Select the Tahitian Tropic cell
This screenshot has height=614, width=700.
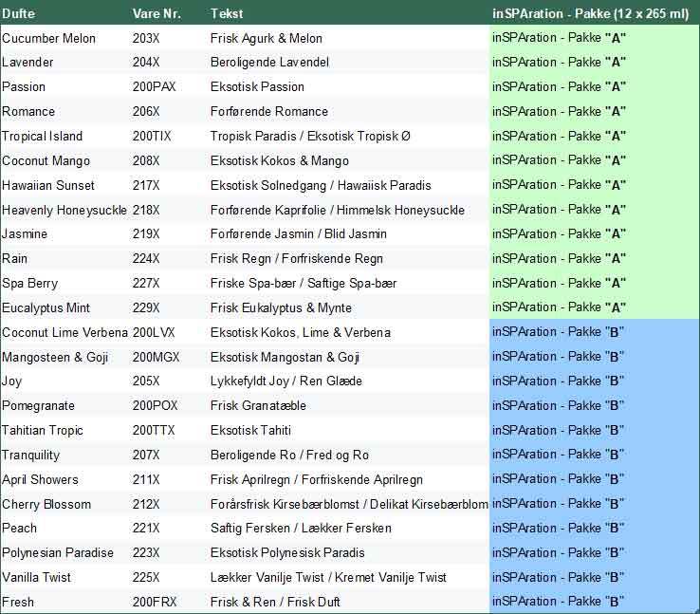point(42,430)
